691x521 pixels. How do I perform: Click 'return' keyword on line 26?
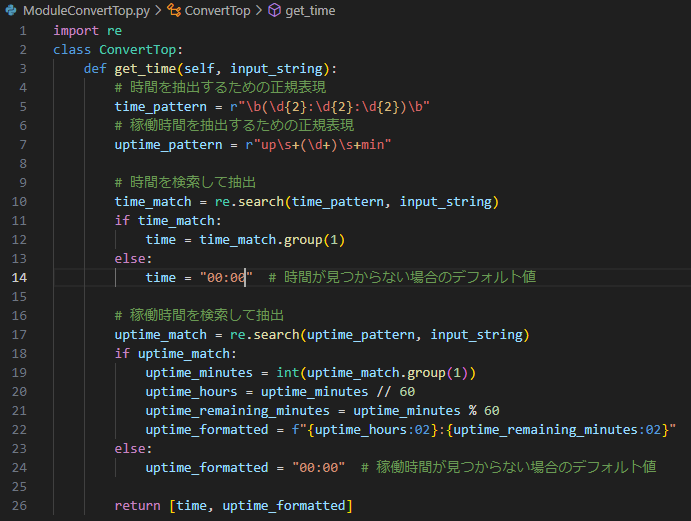[x=137, y=506]
